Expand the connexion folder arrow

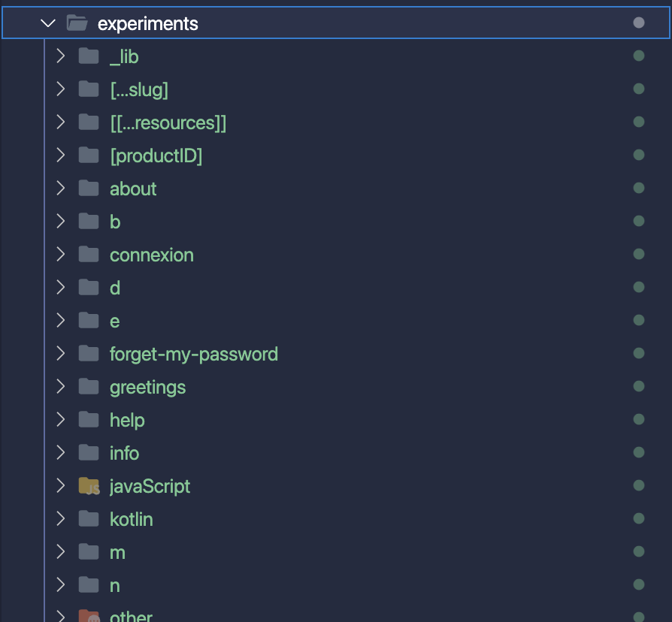coord(61,255)
